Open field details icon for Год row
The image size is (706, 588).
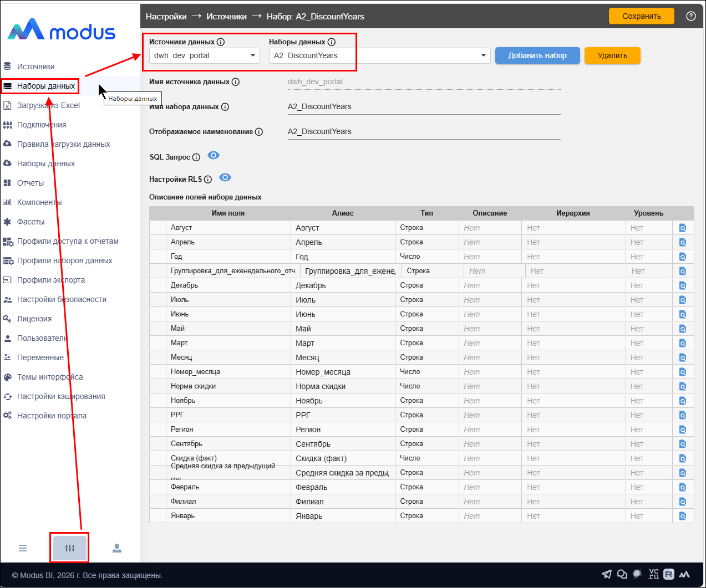(683, 257)
